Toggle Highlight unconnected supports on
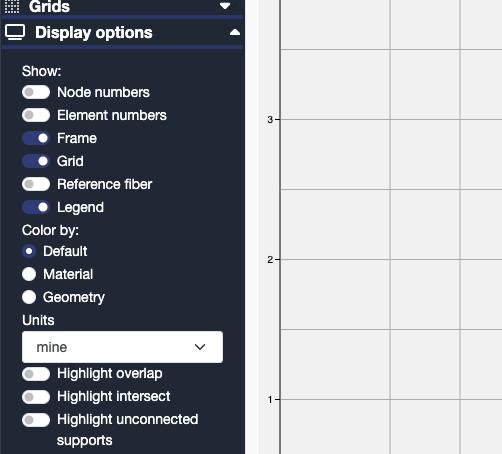The height and width of the screenshot is (454, 502). point(36,420)
